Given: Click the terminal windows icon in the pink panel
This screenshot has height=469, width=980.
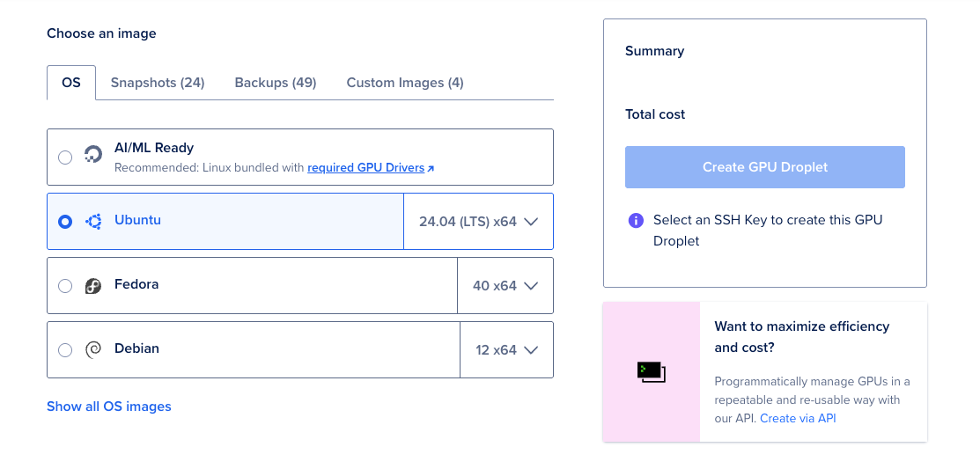Looking at the screenshot, I should pyautogui.click(x=652, y=371).
